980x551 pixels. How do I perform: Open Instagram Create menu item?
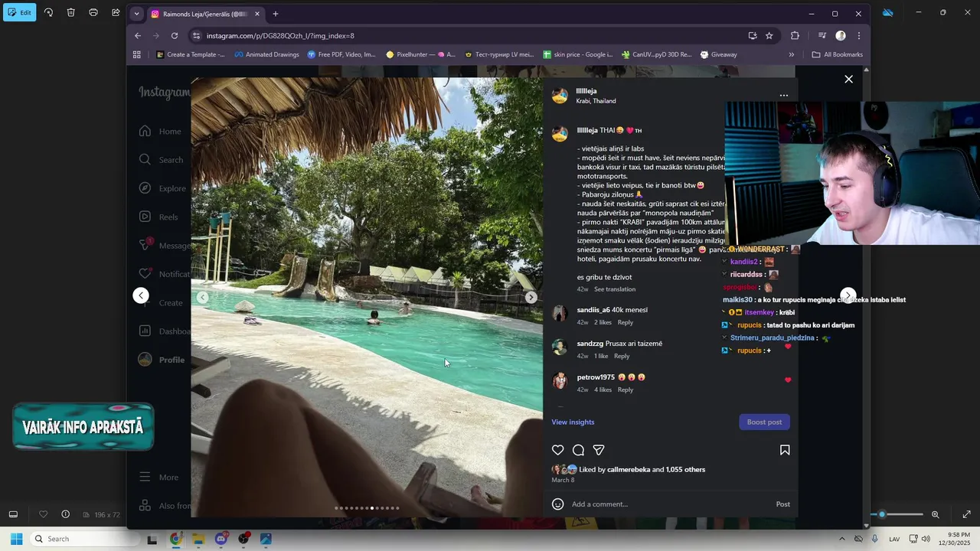tap(161, 302)
